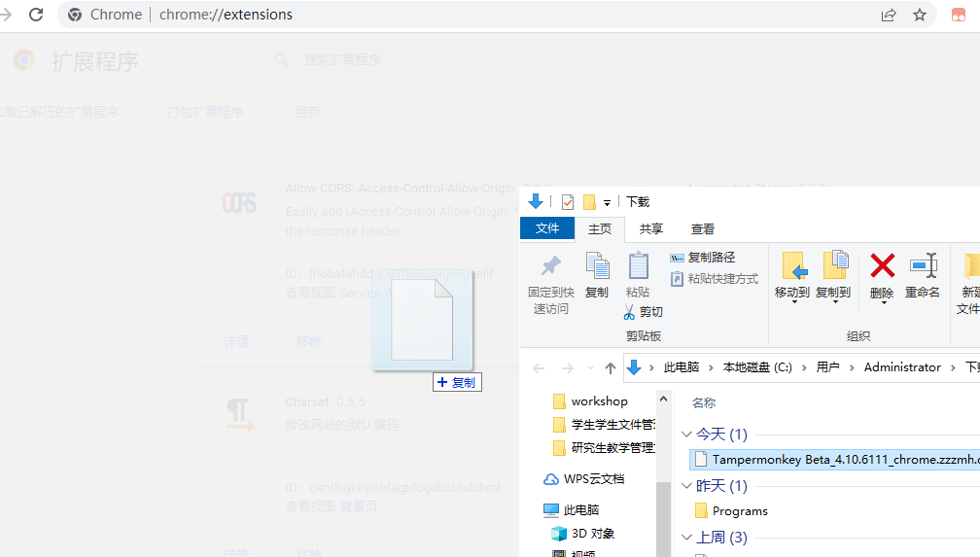Collapse the 今天 (1) group
980x557 pixels.
pos(687,435)
